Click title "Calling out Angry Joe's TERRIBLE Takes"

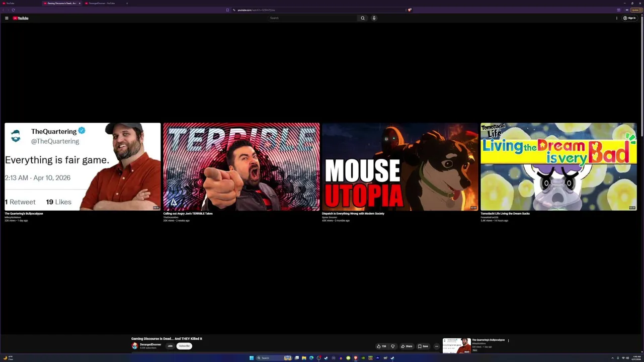click(x=188, y=214)
